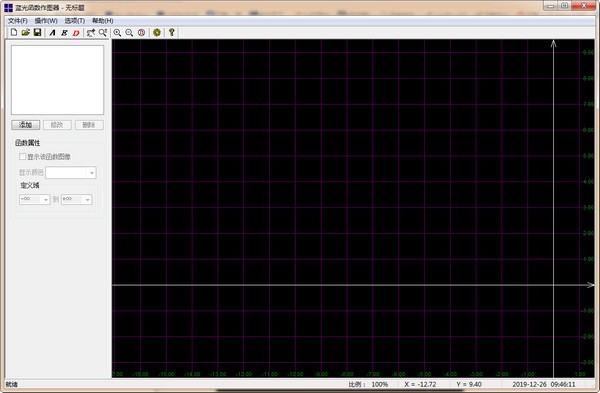
Task: Open the 显示颜色 color dropdown
Action: (x=71, y=173)
